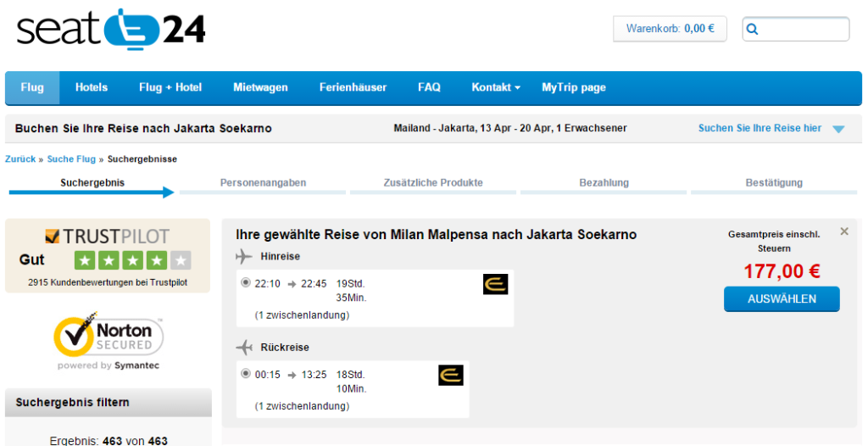Click the Bezahlung progress step

pyautogui.click(x=604, y=182)
